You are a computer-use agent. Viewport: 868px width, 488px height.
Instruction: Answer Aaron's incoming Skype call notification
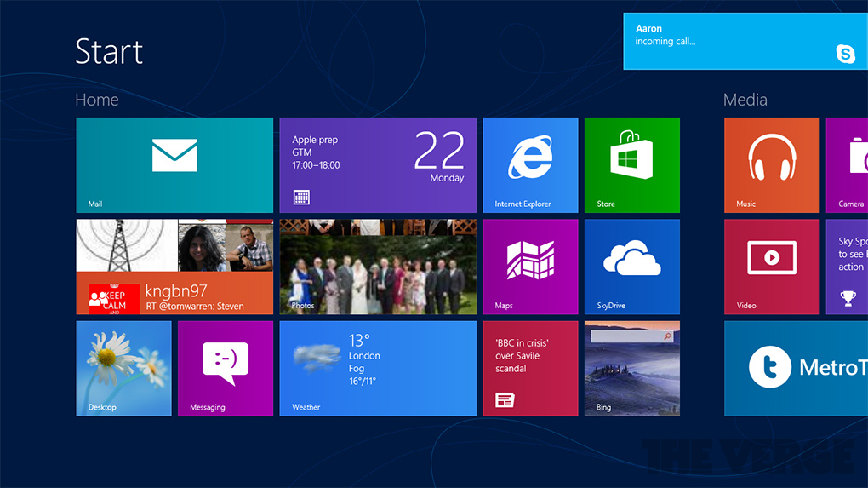click(745, 42)
